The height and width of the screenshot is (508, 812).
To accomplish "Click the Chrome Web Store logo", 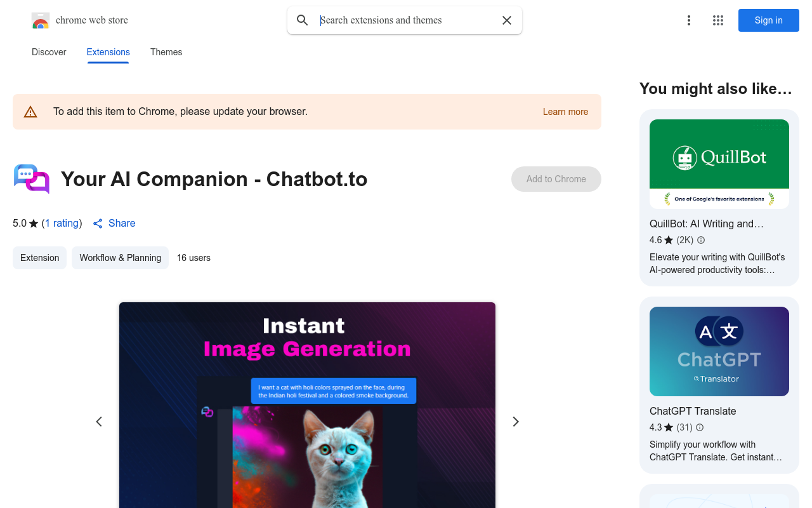I will point(41,20).
